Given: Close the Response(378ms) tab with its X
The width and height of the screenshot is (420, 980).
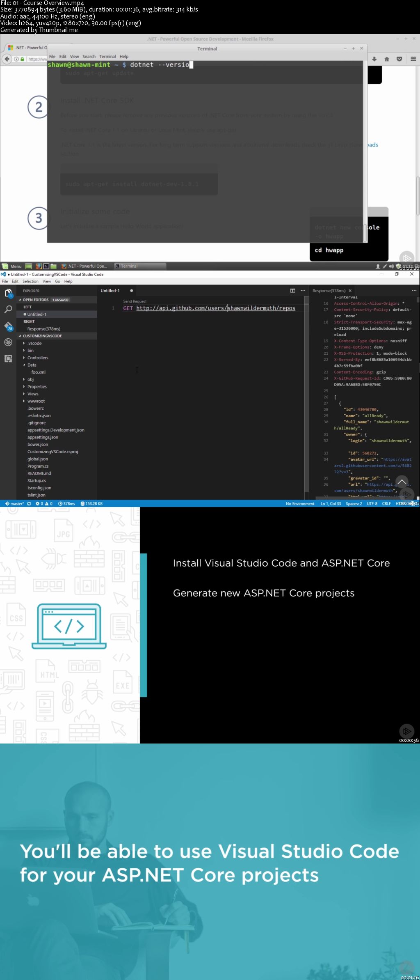Looking at the screenshot, I should (x=350, y=291).
